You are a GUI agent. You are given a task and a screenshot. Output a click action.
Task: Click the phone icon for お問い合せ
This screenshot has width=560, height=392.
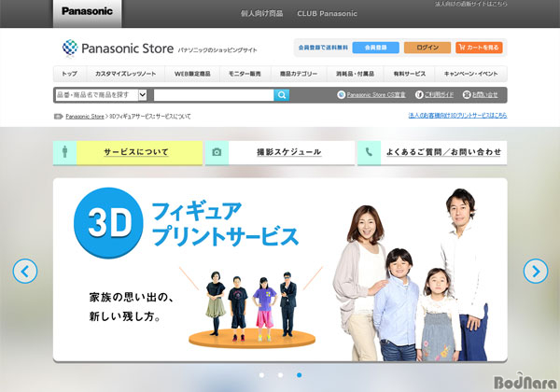[x=467, y=94]
